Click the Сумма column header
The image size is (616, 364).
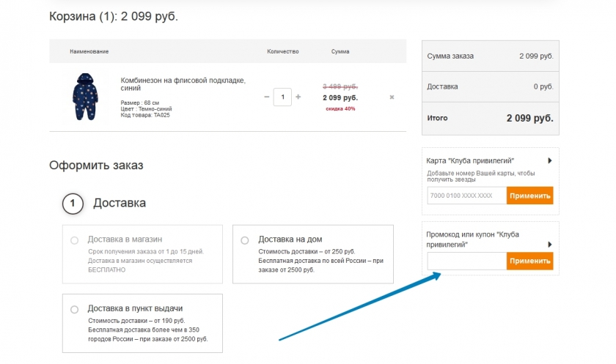[340, 51]
